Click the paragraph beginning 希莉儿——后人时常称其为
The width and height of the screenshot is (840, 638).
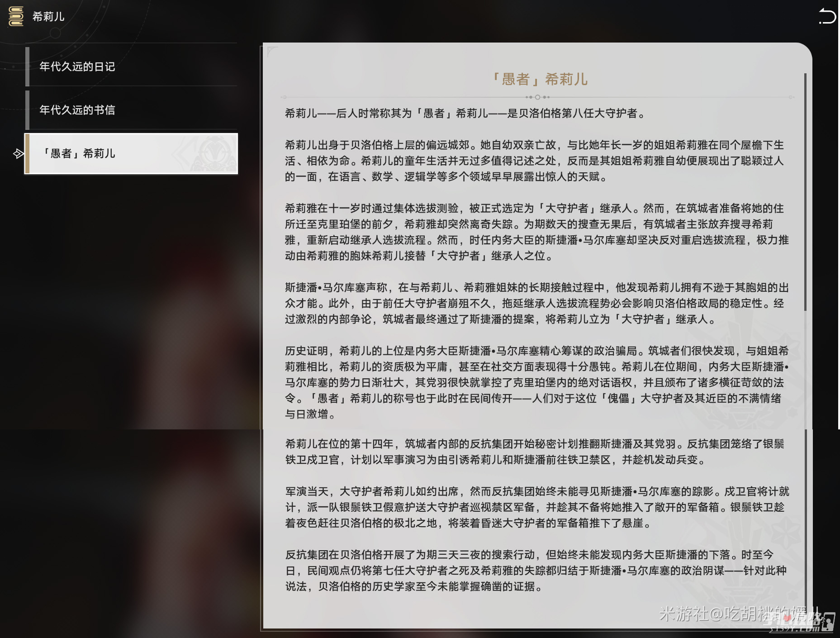(x=465, y=113)
